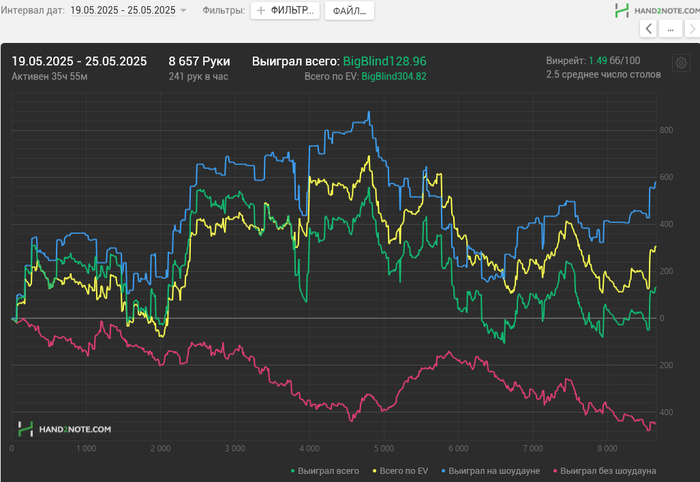Toggle the 'Всего по EV' legend series
This screenshot has width=700, height=482.
click(400, 471)
